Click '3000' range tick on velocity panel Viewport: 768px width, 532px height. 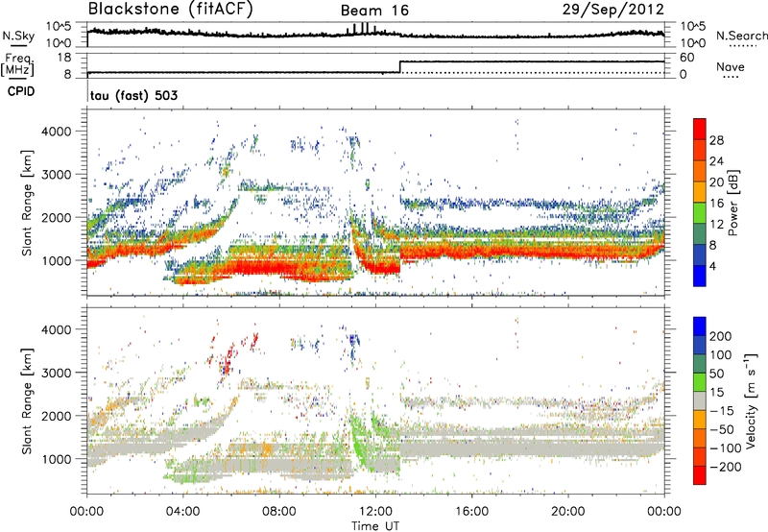pyautogui.click(x=56, y=373)
